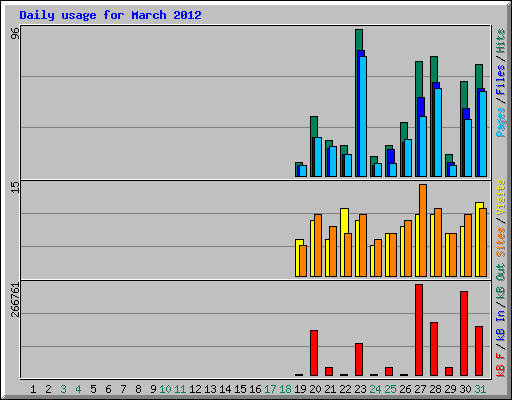This screenshot has height=400, width=512.
Task: Select the kB F legend label
Action: (x=500, y=364)
